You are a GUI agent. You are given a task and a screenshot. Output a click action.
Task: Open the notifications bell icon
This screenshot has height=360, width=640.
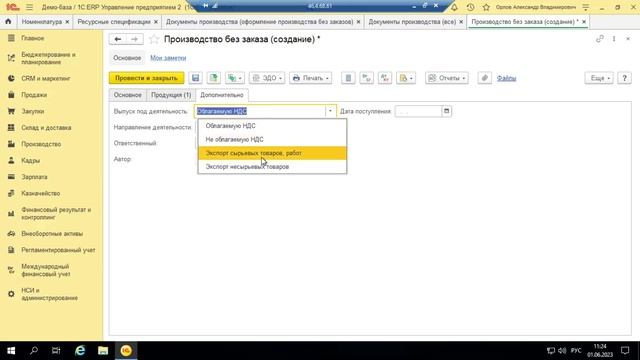pos(454,7)
